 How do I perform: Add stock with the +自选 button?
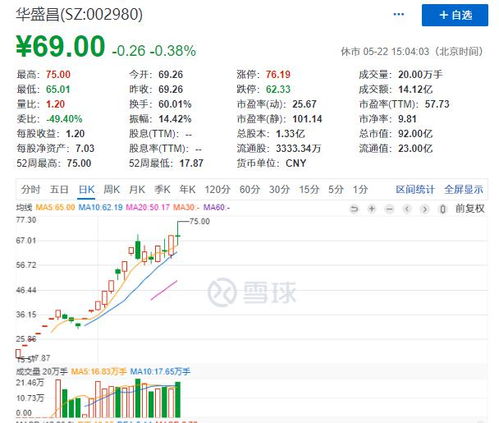(455, 15)
